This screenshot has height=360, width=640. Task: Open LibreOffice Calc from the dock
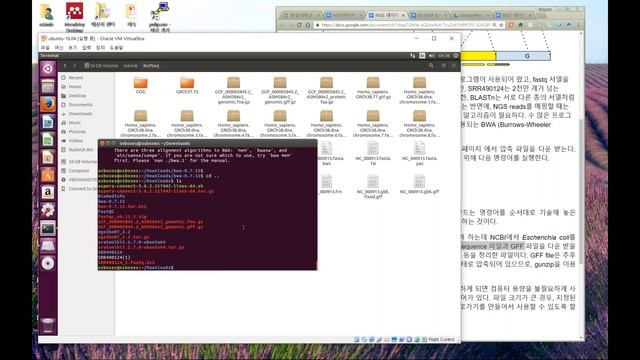[x=48, y=140]
